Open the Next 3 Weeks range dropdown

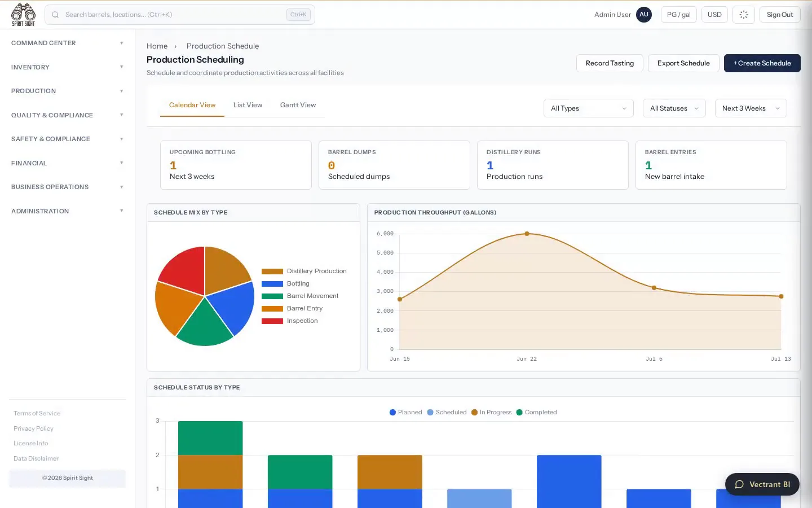click(751, 108)
